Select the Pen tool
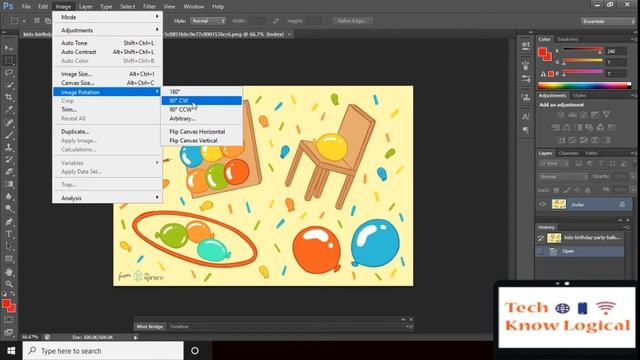The image size is (640, 360). point(9,222)
